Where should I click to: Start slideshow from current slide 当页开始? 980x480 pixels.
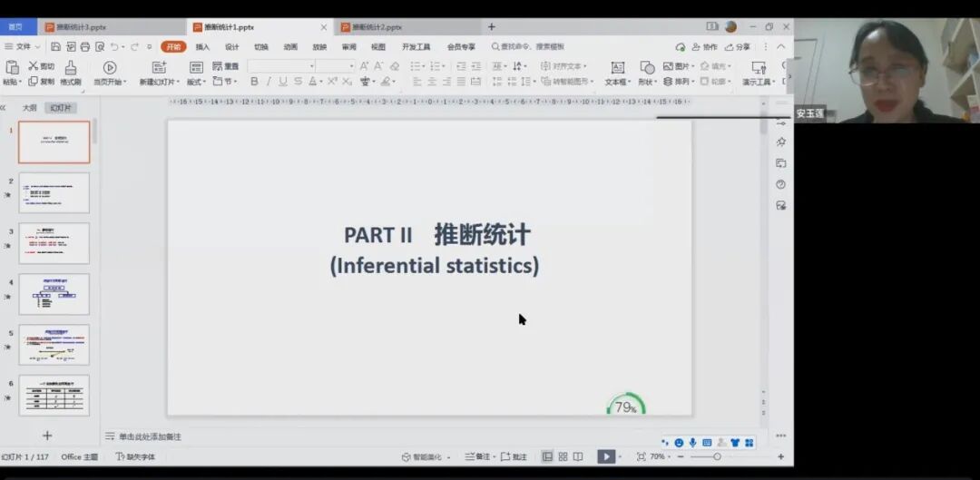pos(110,73)
